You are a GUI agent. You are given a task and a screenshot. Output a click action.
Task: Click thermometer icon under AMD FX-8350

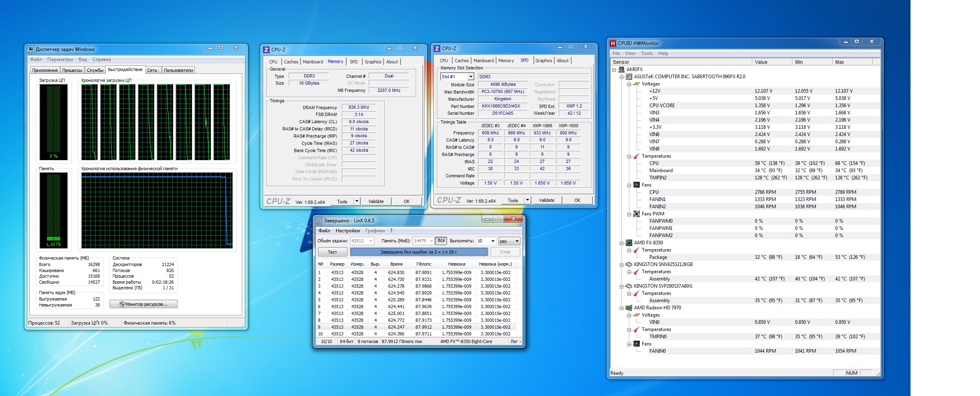click(637, 250)
